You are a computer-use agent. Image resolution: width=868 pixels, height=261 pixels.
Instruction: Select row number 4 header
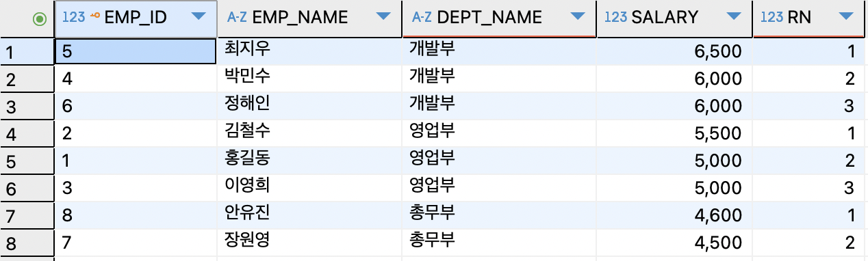27,133
